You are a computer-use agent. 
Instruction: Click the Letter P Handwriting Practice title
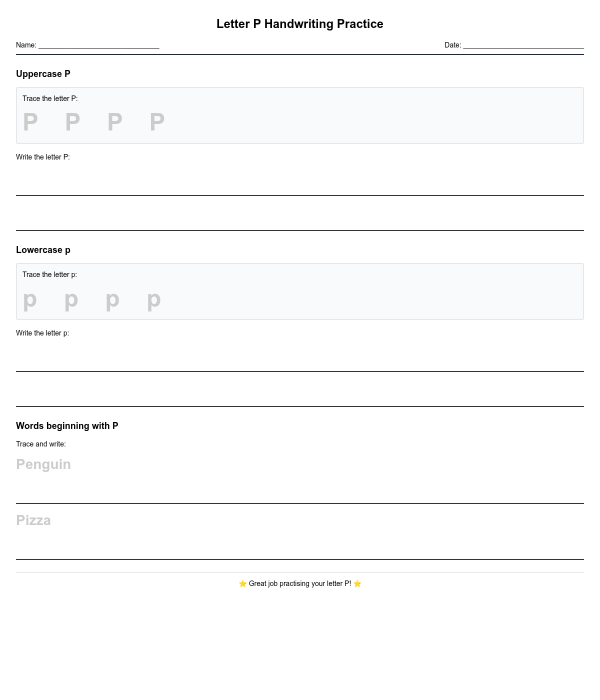point(300,24)
